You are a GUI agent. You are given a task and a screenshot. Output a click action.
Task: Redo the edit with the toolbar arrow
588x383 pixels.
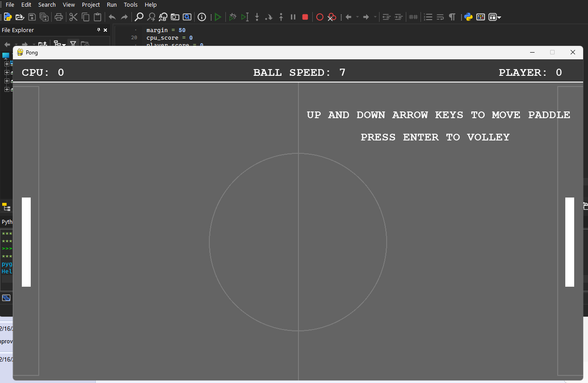click(x=124, y=17)
